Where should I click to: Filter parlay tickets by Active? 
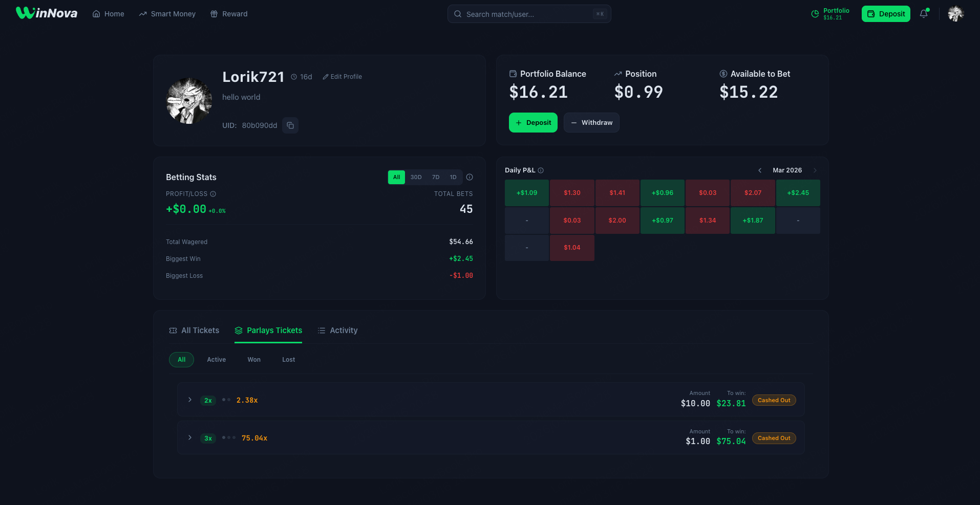216,360
